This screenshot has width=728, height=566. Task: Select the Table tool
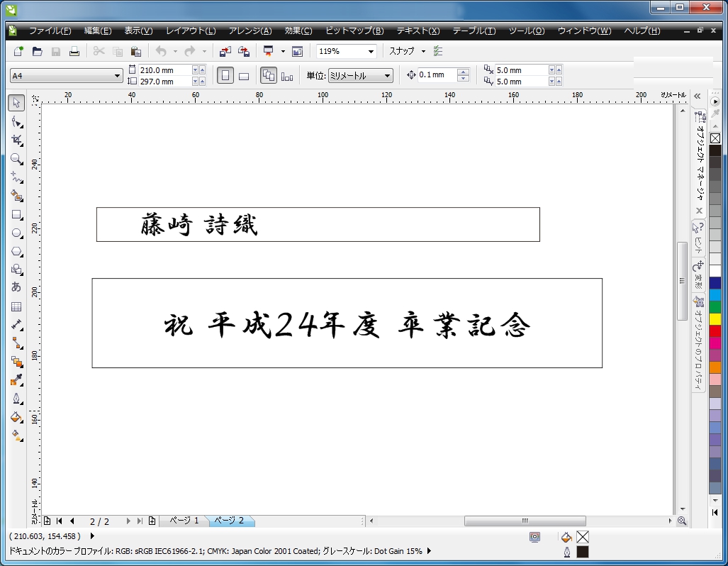pos(16,306)
